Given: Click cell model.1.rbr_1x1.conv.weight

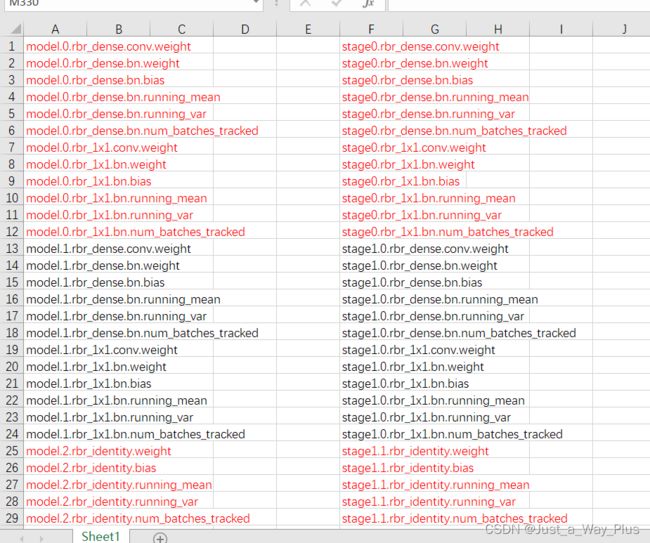Looking at the screenshot, I should point(102,350).
